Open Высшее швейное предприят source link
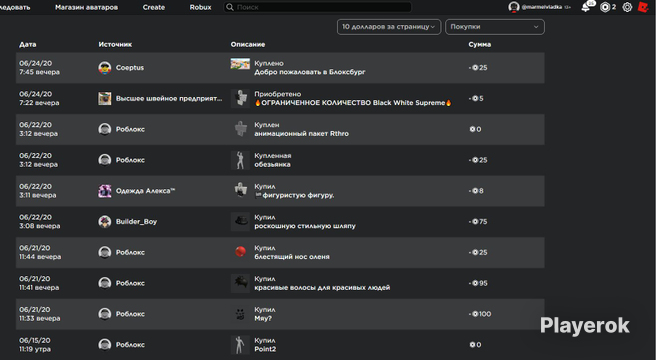Screen dimensions: 656x360 [169, 98]
